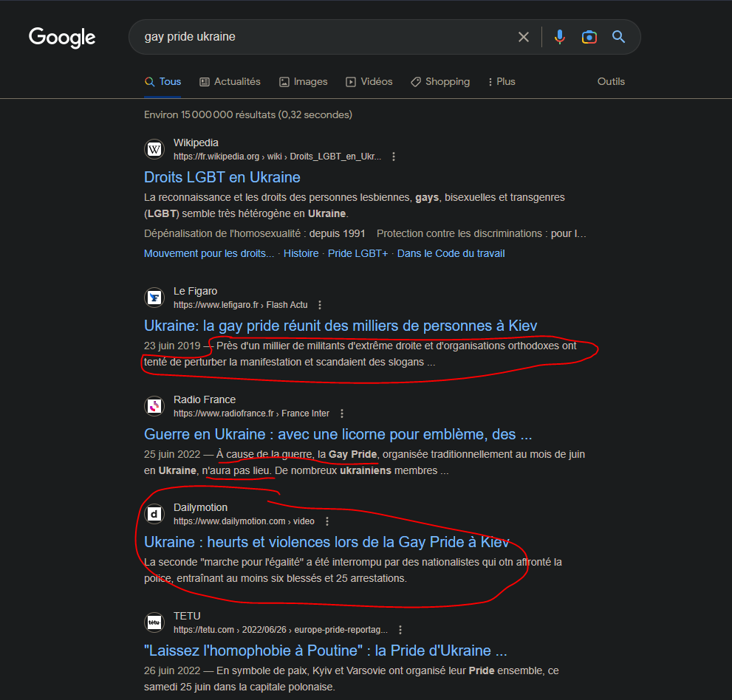Expand the Plus menu

(x=502, y=82)
